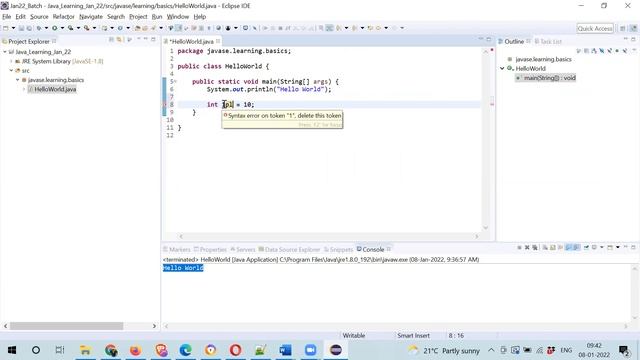Collapse all in Project Explorer
Viewport: 640px width, 360px height.
tap(111, 40)
